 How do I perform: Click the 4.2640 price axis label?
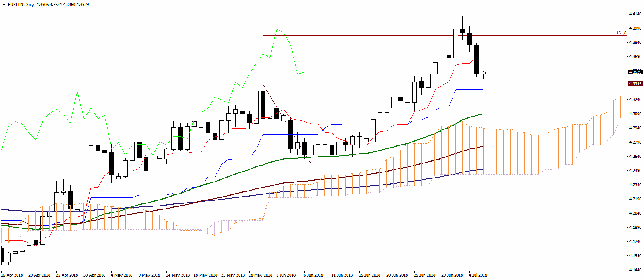[x=635, y=157]
